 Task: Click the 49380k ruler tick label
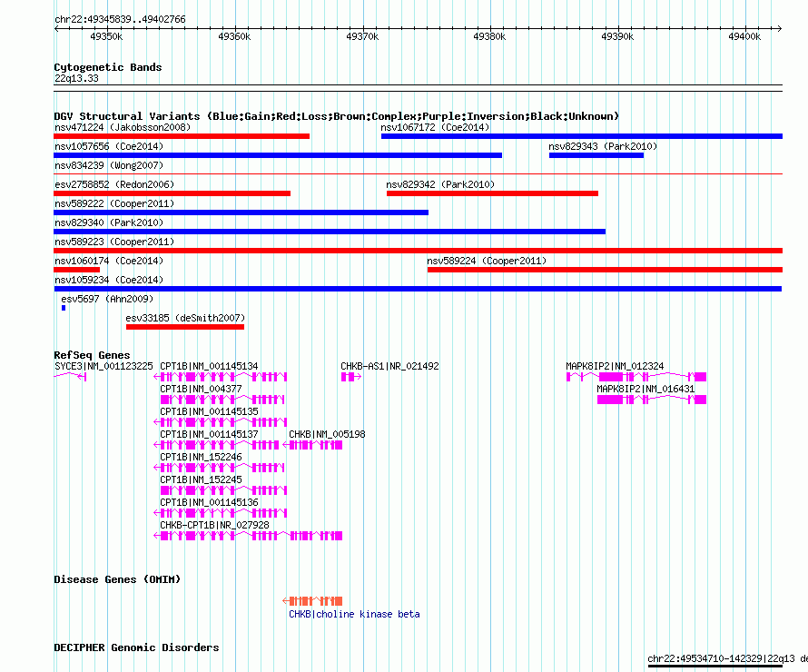(489, 36)
